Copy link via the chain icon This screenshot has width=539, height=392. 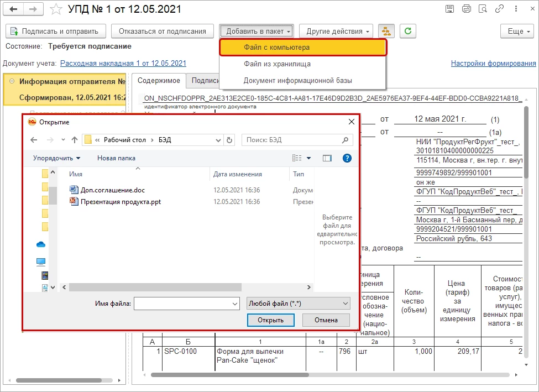pyautogui.click(x=499, y=9)
